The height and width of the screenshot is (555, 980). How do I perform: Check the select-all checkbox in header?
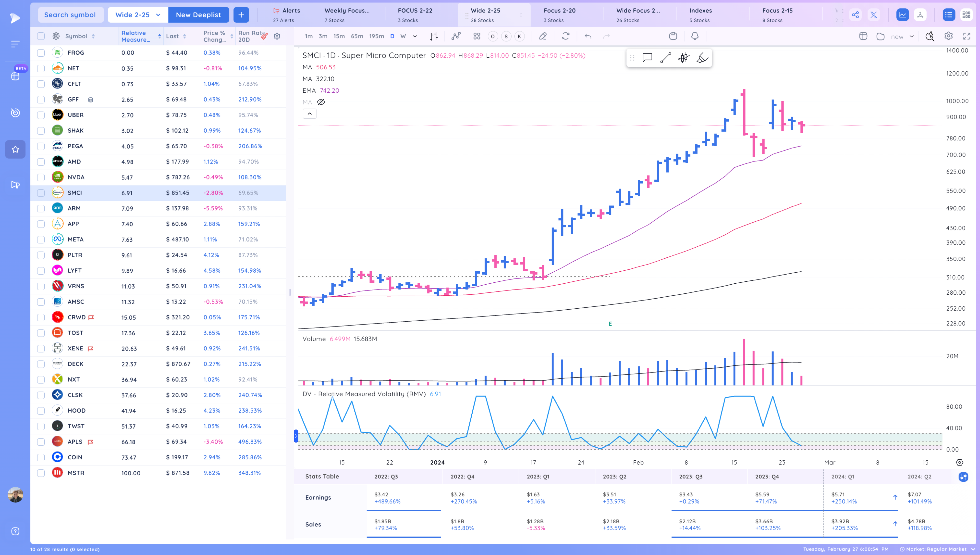click(x=41, y=36)
